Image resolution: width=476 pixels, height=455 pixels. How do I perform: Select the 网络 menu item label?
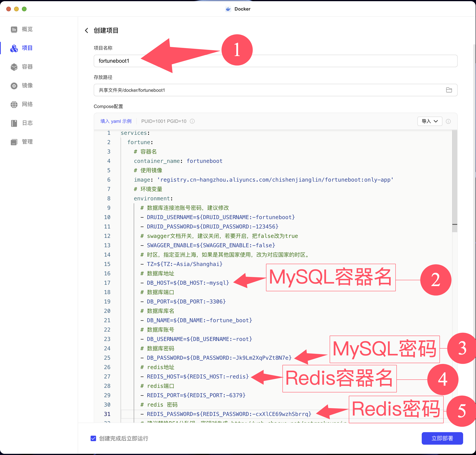[27, 104]
